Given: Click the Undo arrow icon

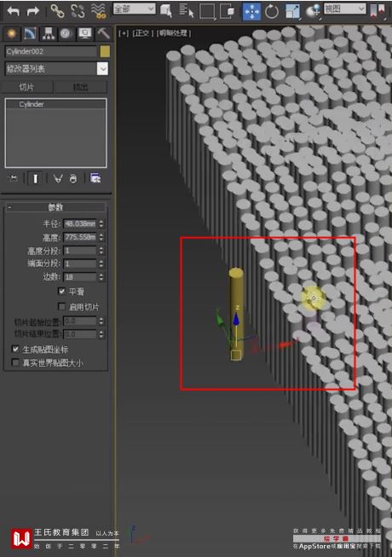Looking at the screenshot, I should [14, 10].
